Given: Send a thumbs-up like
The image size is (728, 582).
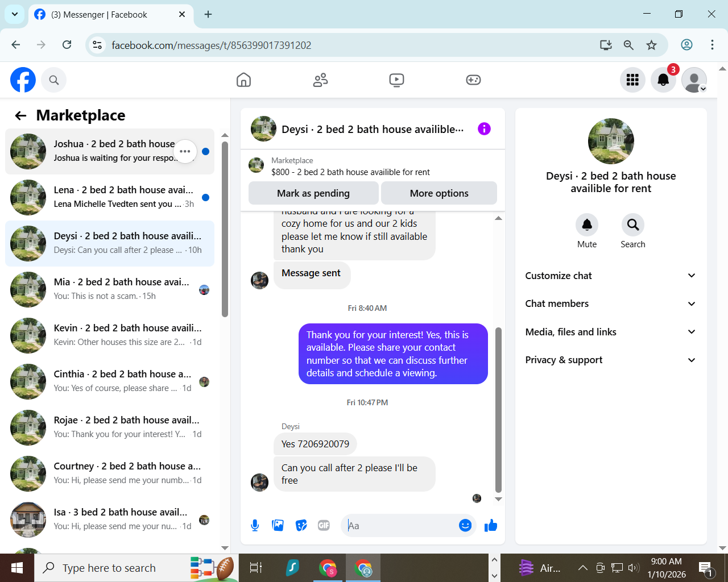Looking at the screenshot, I should point(491,526).
